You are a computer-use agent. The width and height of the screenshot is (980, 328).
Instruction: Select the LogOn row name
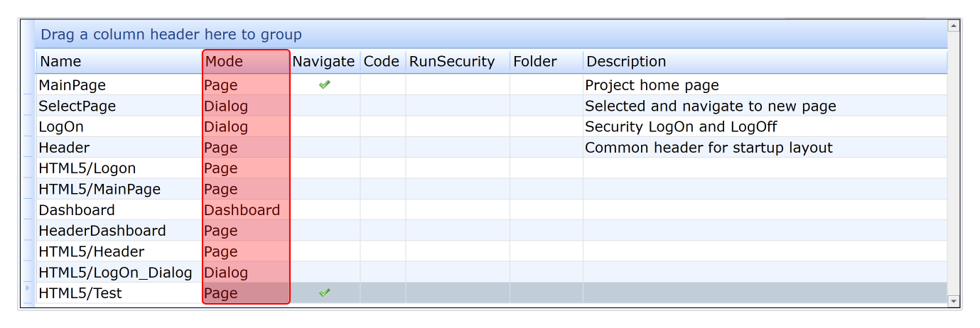(x=62, y=127)
